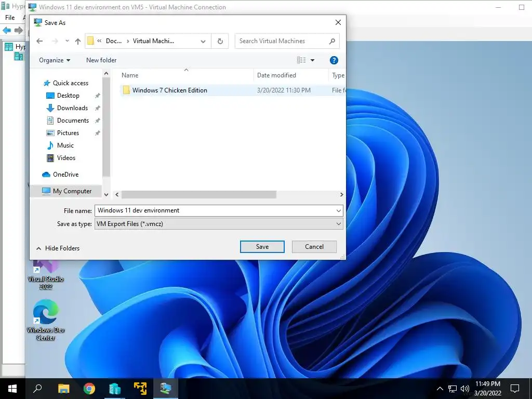
Task: Cancel the Save As dialog
Action: click(x=314, y=247)
